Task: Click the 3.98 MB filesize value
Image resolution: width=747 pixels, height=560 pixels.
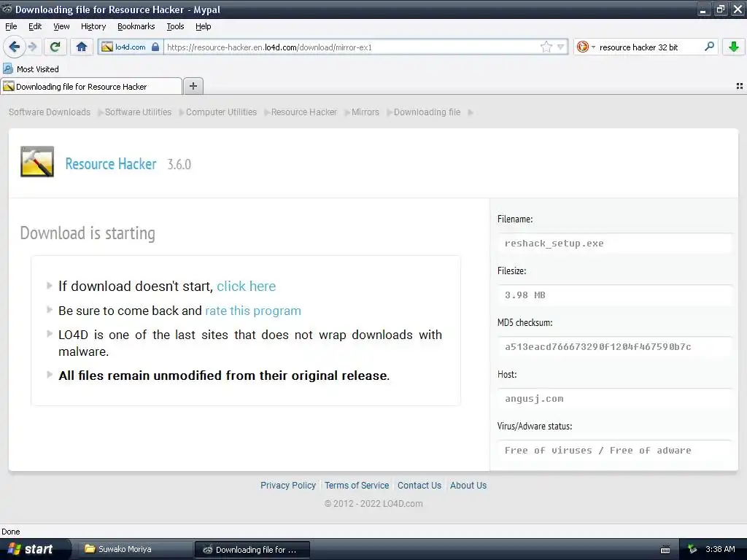Action: (x=525, y=295)
